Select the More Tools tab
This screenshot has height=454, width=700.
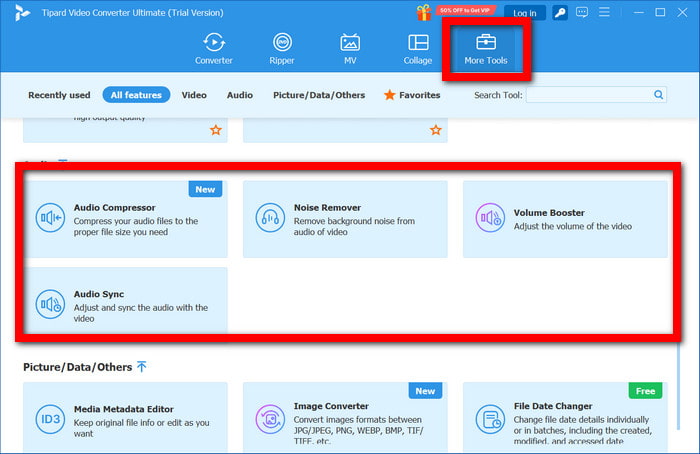click(486, 49)
